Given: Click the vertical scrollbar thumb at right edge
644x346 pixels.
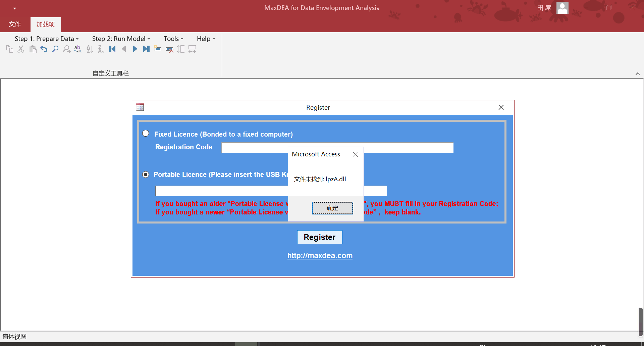Looking at the screenshot, I should 641,322.
